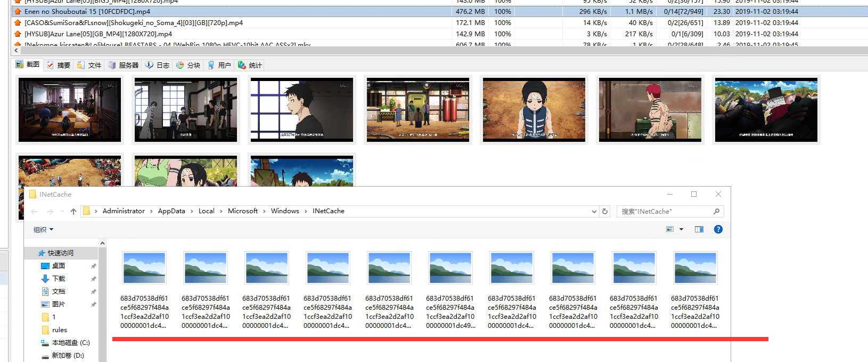Navigate to the Windows breadcrumb
868x362 pixels.
click(x=285, y=211)
